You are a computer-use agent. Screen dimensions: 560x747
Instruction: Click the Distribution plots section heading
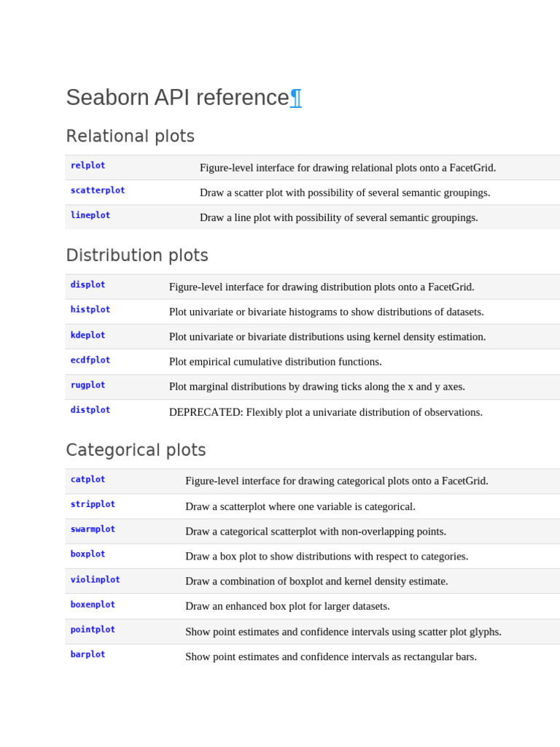[x=137, y=255]
